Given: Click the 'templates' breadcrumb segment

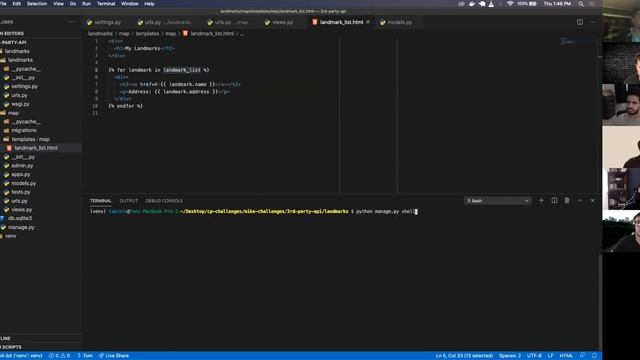Looking at the screenshot, I should coord(147,33).
